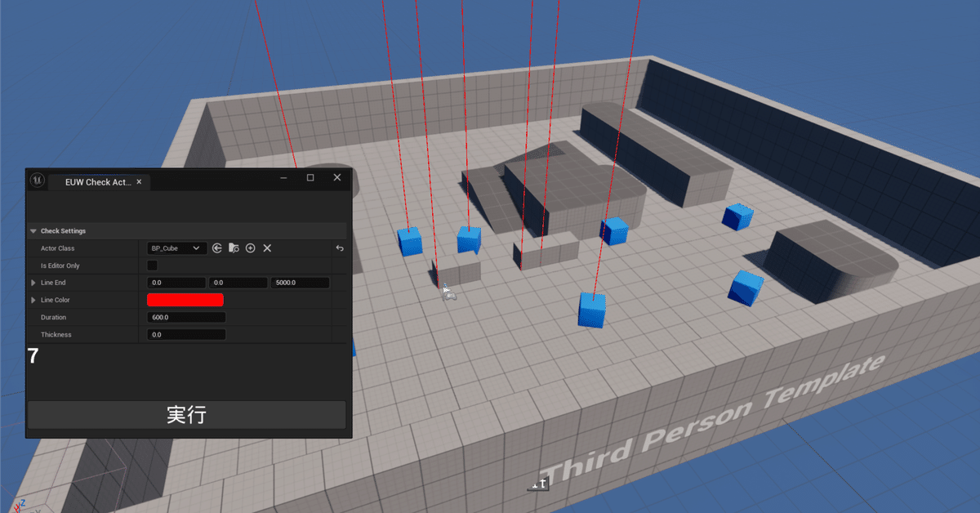
Task: Reset Actor Class with the revert arrow icon
Action: click(340, 248)
